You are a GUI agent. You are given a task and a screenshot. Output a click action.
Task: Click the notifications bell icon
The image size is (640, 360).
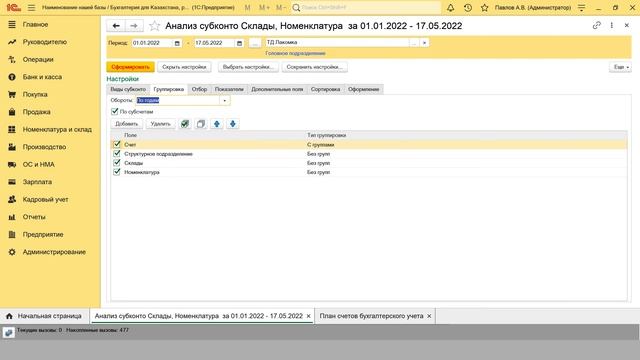(450, 8)
